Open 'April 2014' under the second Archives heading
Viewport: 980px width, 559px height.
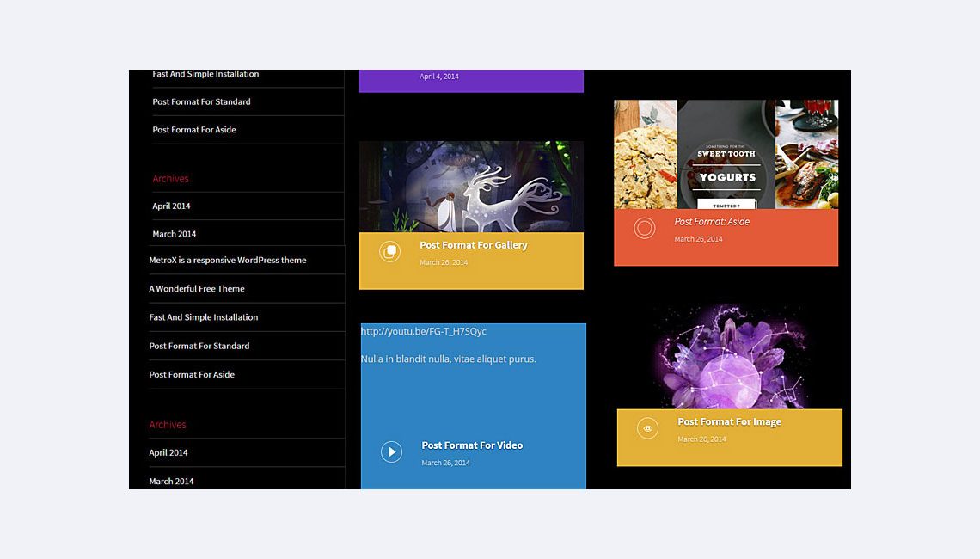click(168, 452)
